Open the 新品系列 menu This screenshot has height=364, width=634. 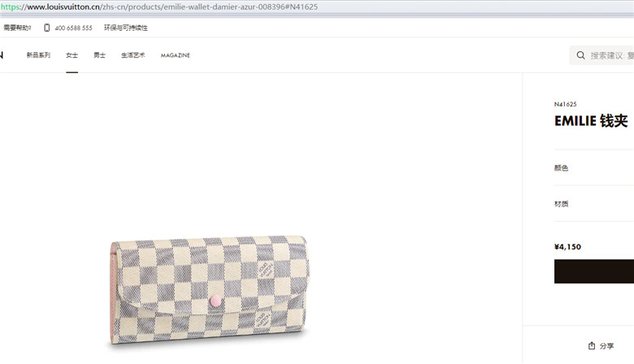click(x=38, y=55)
